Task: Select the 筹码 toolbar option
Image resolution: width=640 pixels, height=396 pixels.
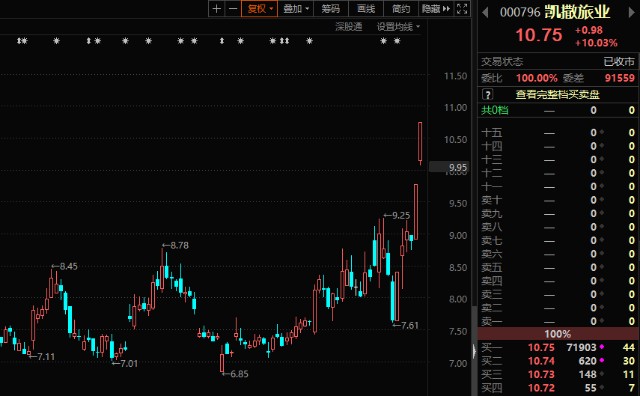Action: (x=330, y=9)
